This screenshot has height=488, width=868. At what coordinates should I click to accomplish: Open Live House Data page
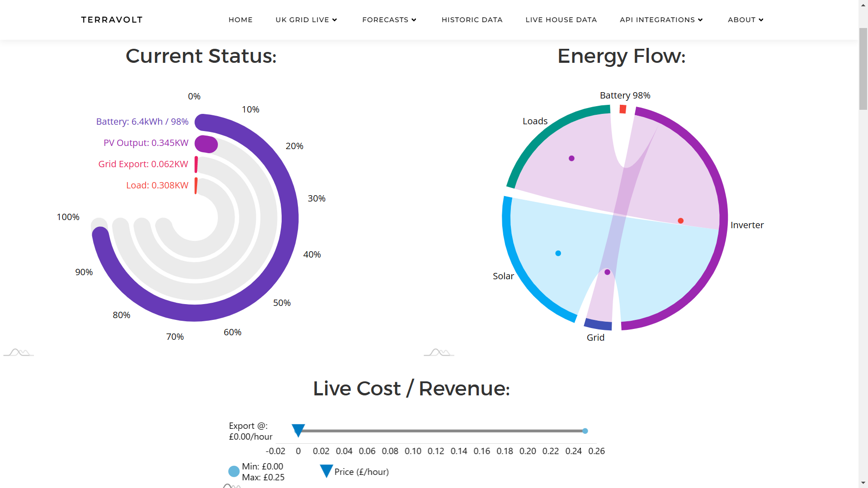(x=561, y=20)
